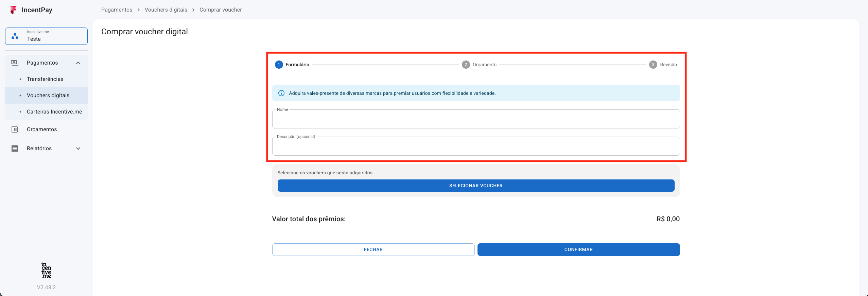Go to Pagamentos breadcrumb

tap(117, 10)
